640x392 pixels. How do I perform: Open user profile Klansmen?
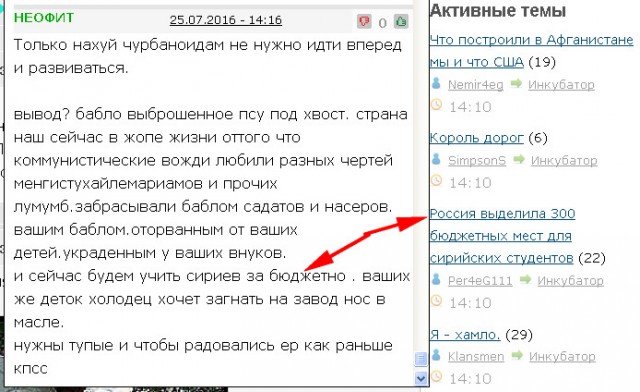pos(476,356)
